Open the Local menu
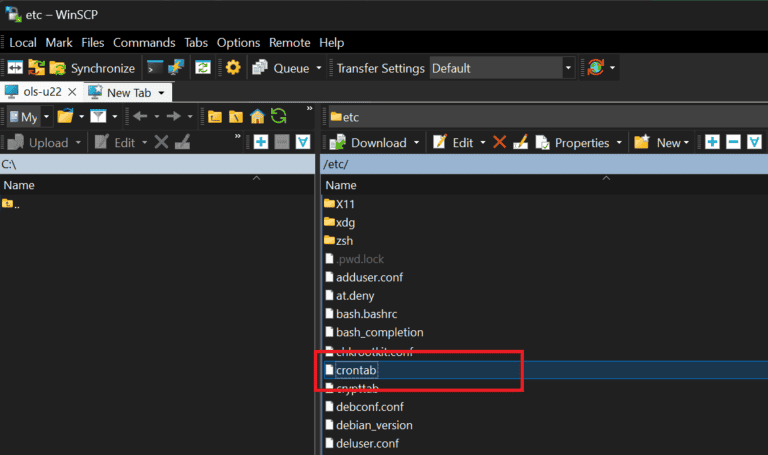This screenshot has width=768, height=455. pos(23,43)
